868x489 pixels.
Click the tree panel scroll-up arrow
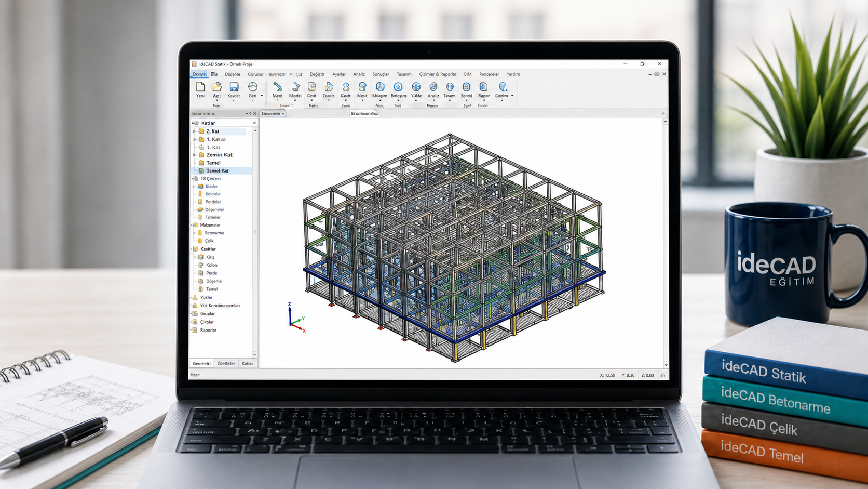(x=255, y=131)
